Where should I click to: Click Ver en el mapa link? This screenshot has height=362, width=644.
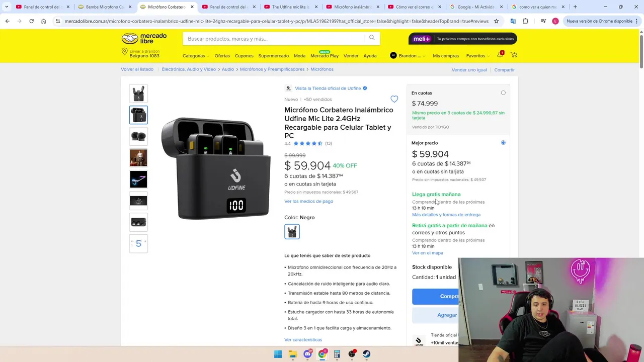point(428,253)
